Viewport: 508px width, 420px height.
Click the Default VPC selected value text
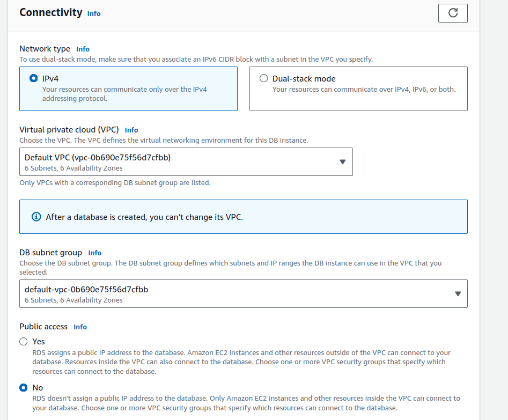[x=98, y=158]
